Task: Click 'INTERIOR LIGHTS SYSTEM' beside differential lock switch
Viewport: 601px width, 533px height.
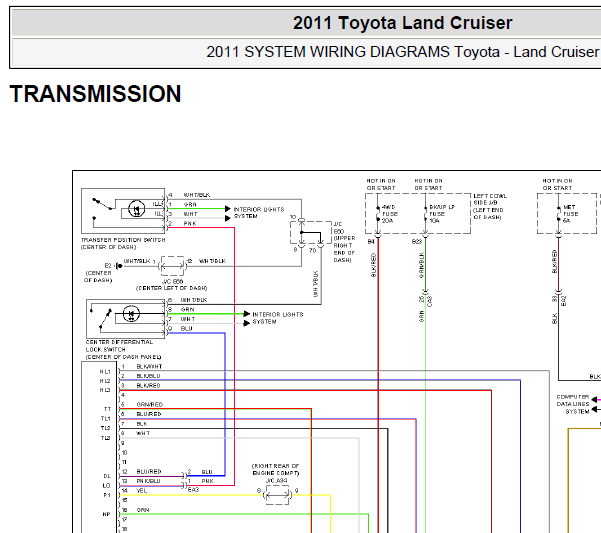Action: [x=278, y=318]
